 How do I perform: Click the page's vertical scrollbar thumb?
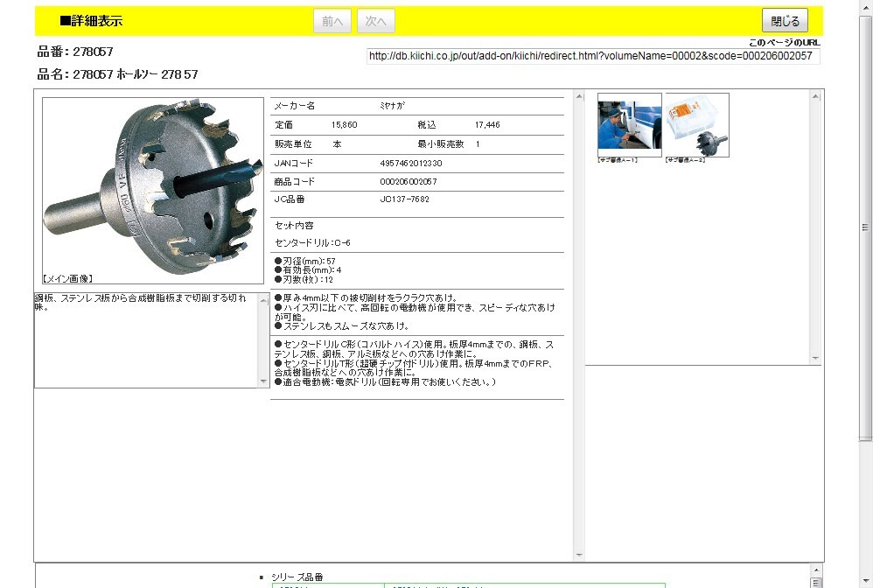click(865, 227)
